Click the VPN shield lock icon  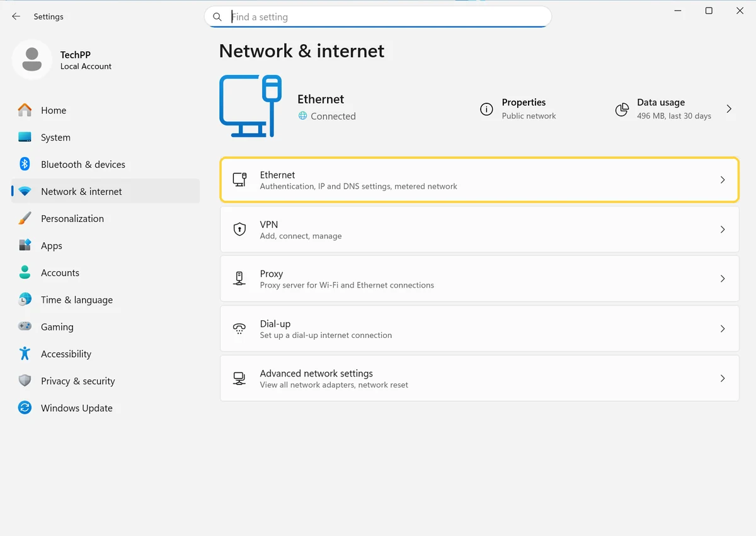(x=239, y=230)
